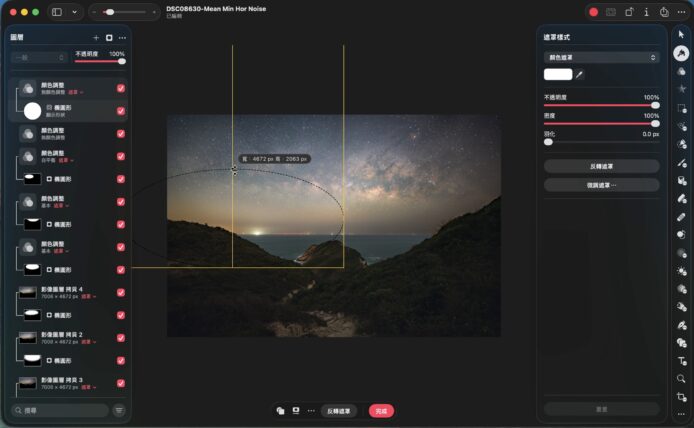Select the Zoom magnifier tool

click(x=681, y=379)
